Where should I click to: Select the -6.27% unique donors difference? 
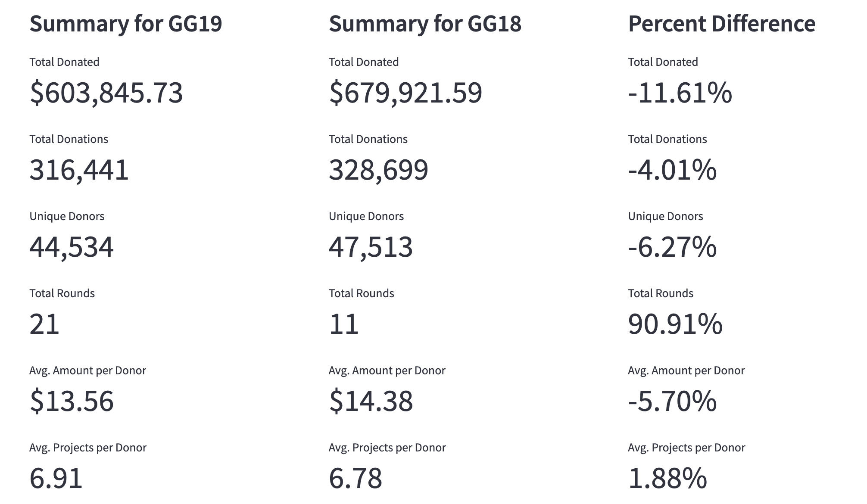(x=672, y=247)
